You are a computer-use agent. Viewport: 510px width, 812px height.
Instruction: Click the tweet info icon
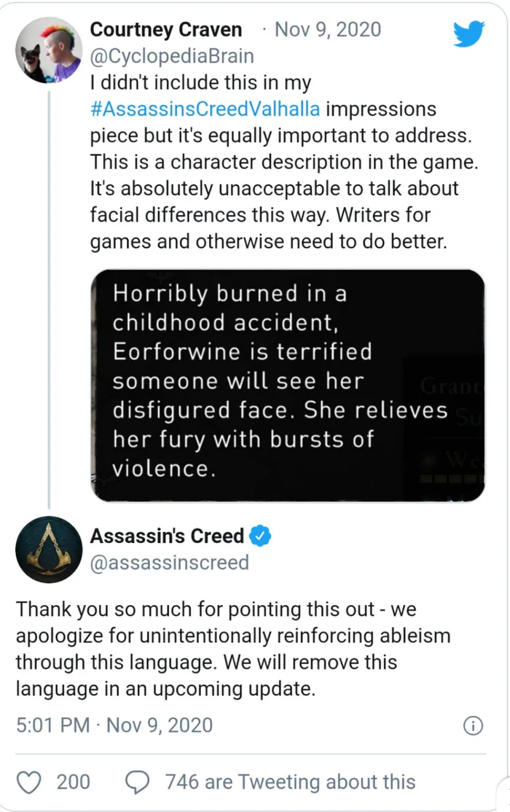(473, 725)
